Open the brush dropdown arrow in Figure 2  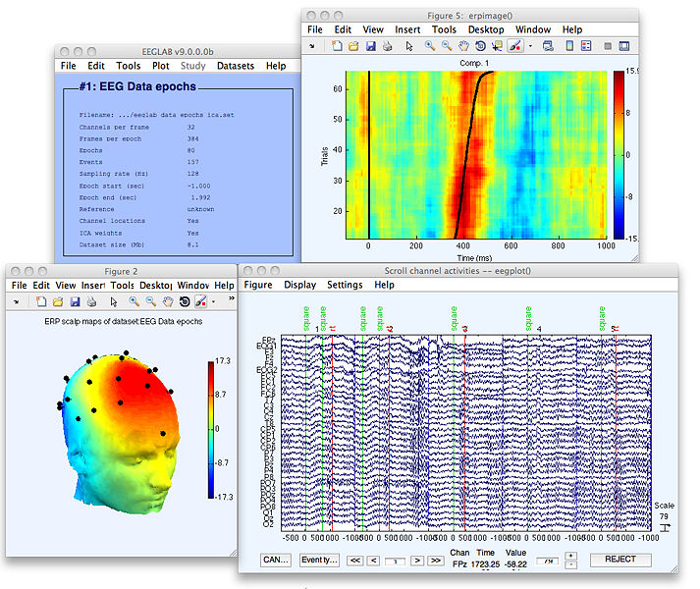tap(212, 301)
